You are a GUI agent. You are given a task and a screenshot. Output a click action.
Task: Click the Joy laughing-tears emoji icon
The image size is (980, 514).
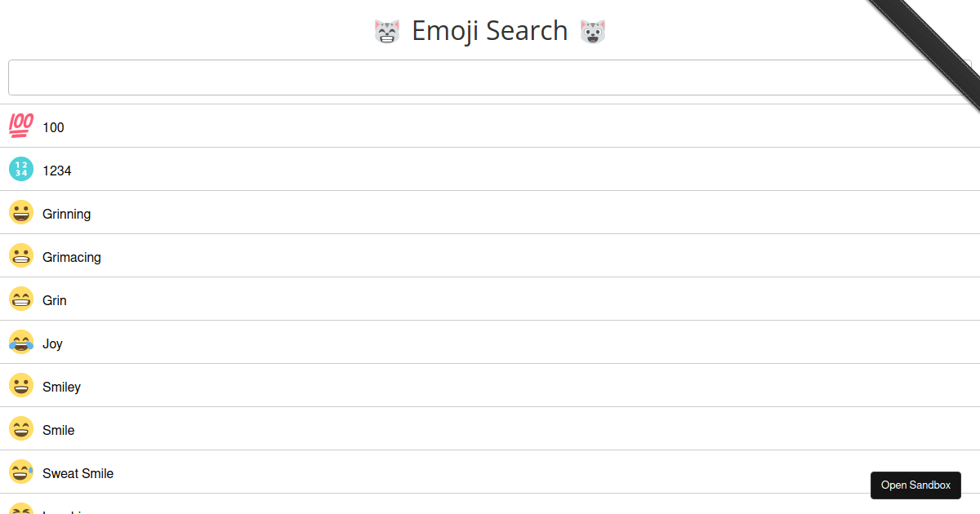pyautogui.click(x=20, y=343)
